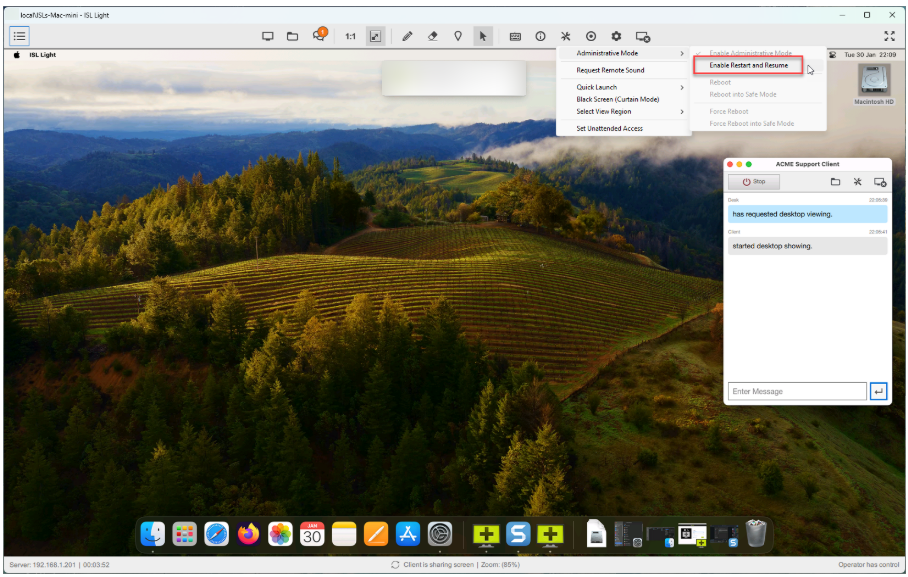The image size is (908, 577).
Task: Open the remote keyboard input tool
Action: (514, 35)
